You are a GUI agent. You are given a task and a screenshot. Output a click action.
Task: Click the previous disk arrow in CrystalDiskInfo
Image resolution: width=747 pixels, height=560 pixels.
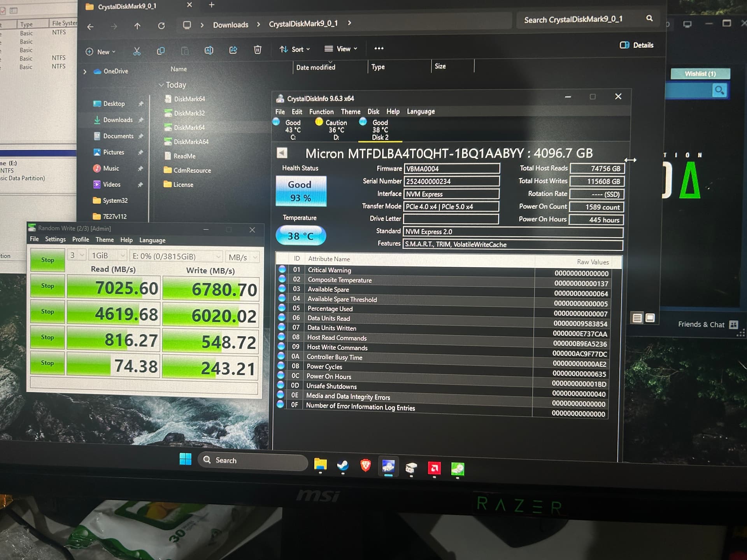pos(282,153)
